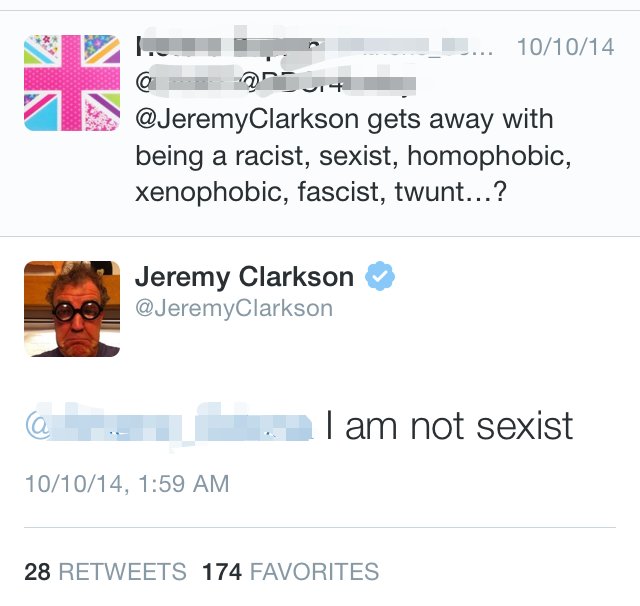This screenshot has width=640, height=606.
Task: Open the blurred display name of the top tweet author
Action: pos(300,46)
